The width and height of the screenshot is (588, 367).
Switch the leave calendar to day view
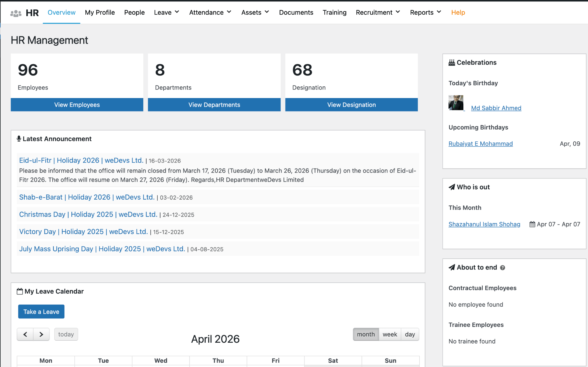pos(410,334)
